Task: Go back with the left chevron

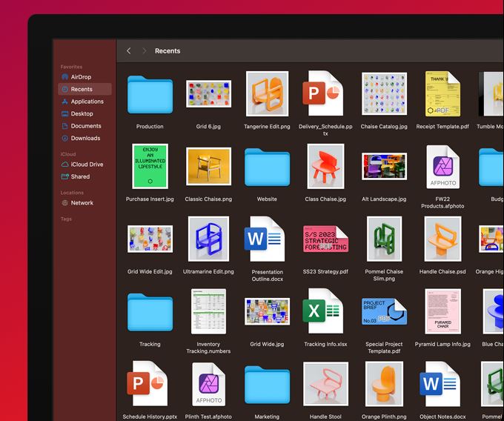Action: 128,51
